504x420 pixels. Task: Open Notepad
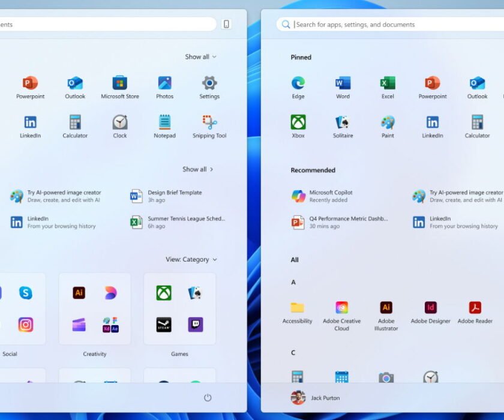tap(164, 127)
